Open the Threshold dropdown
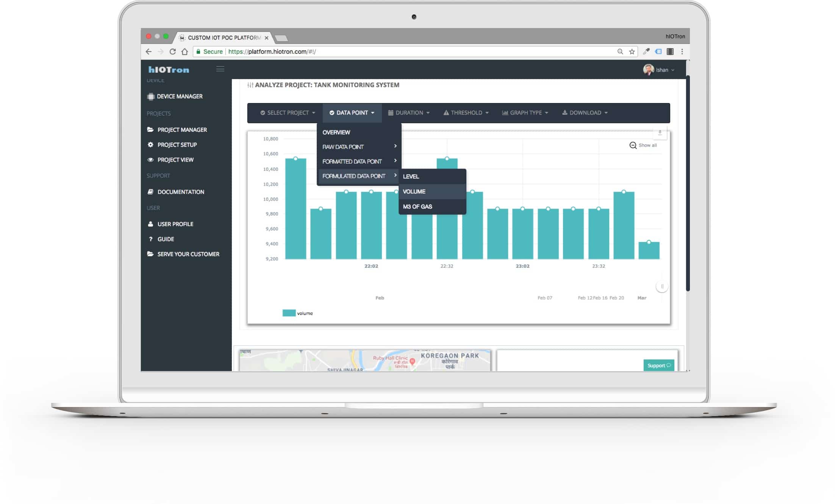The image size is (835, 504). click(466, 113)
